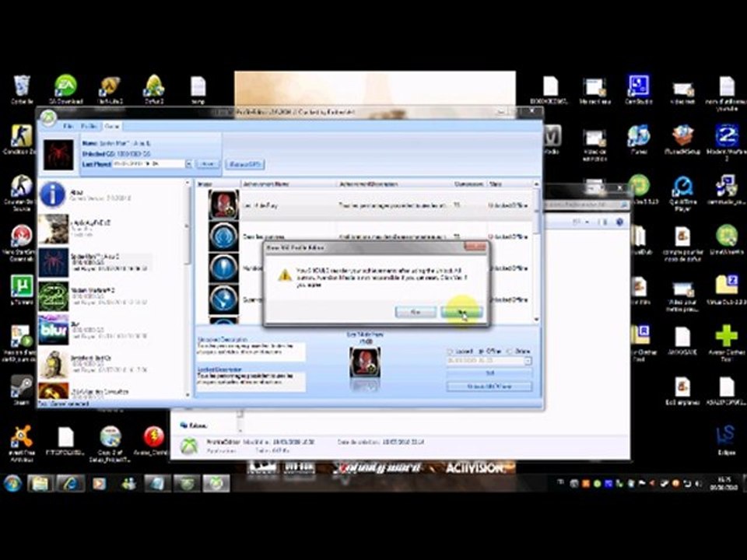This screenshot has height=560, width=747.
Task: Click the selected achievement preview image
Action: pyautogui.click(x=364, y=362)
